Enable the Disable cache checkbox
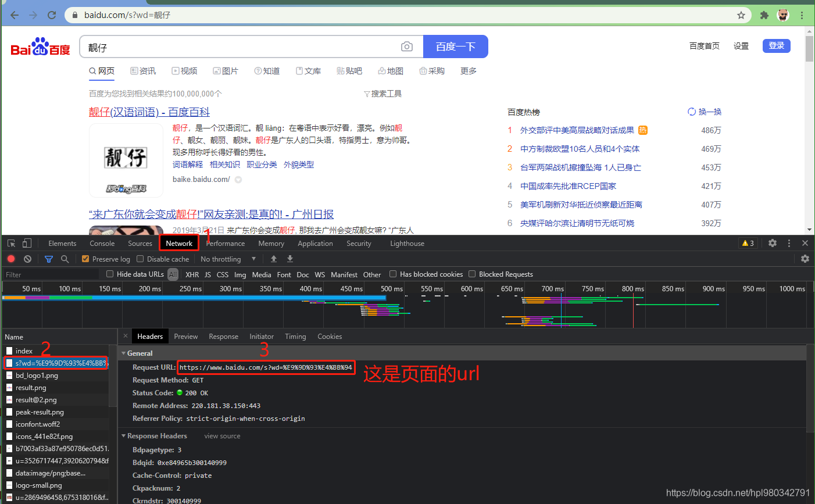Image resolution: width=815 pixels, height=504 pixels. tap(140, 259)
